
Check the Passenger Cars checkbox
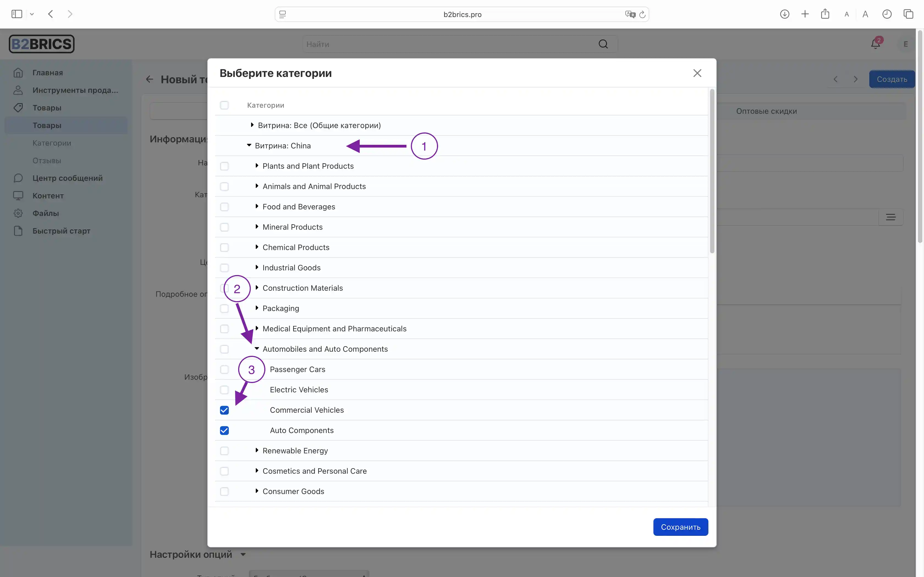pos(224,369)
